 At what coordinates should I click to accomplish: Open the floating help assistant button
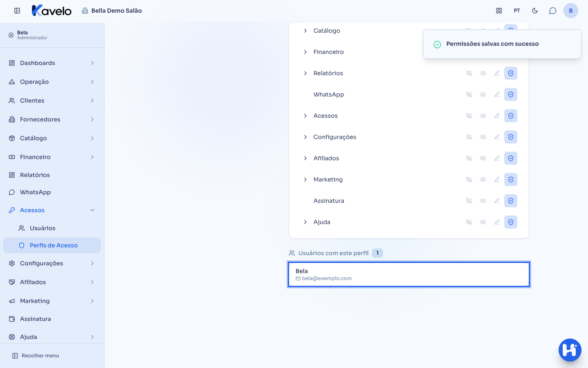[x=570, y=350]
